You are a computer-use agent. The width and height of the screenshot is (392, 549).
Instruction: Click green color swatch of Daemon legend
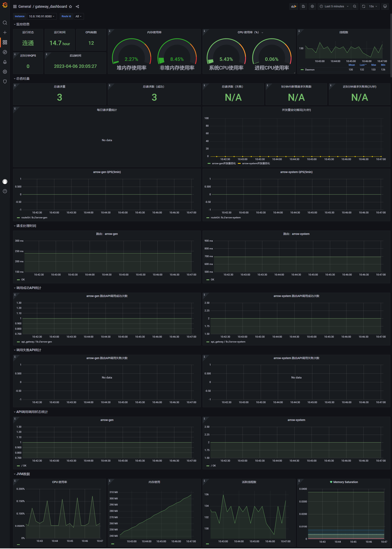(x=302, y=70)
